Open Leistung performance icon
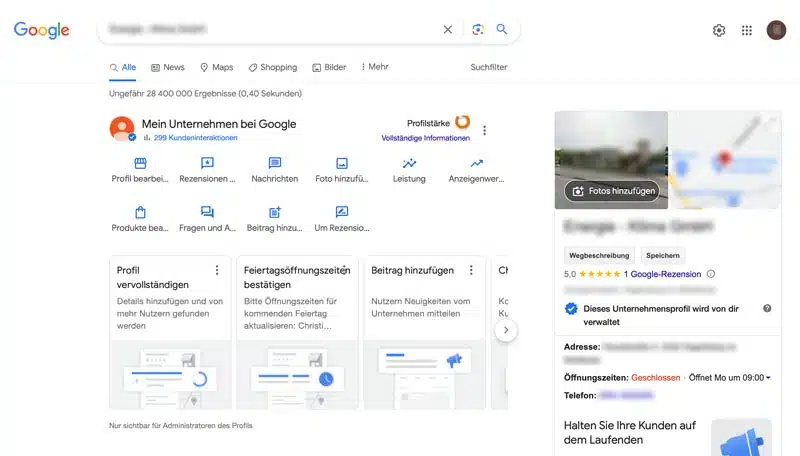The width and height of the screenshot is (800, 456). (x=409, y=163)
